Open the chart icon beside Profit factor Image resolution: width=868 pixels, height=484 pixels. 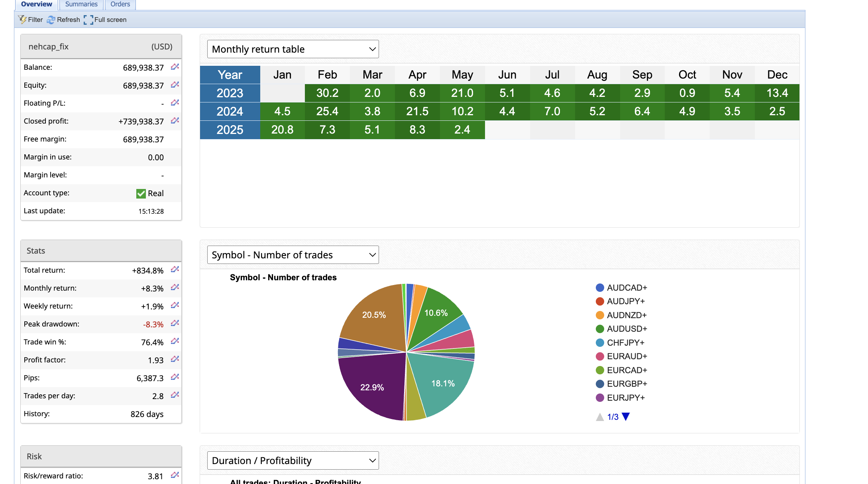(175, 360)
